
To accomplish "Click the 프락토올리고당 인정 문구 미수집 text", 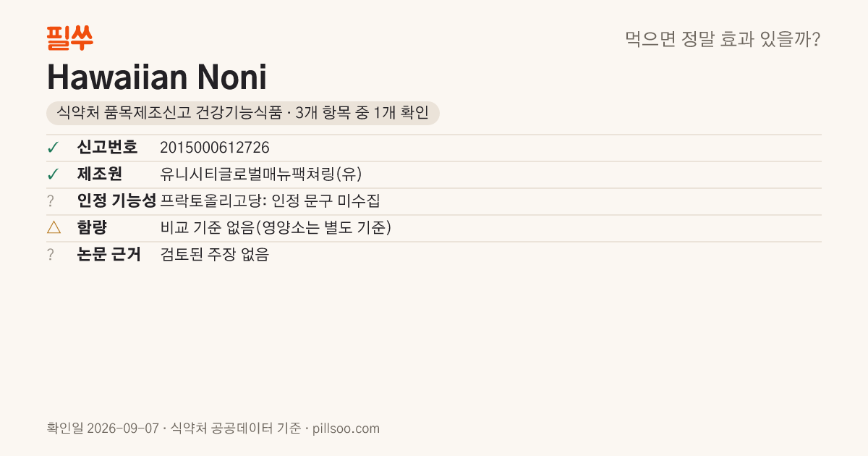I will pyautogui.click(x=270, y=201).
